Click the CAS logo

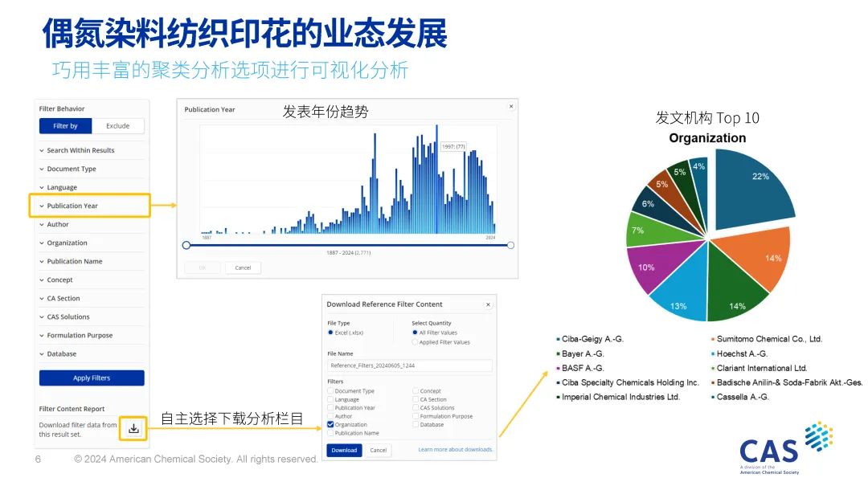click(786, 448)
